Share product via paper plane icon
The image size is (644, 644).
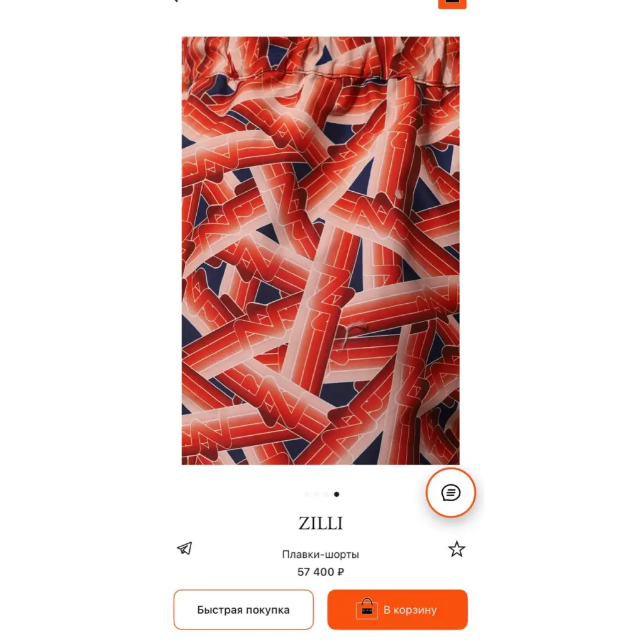click(184, 548)
